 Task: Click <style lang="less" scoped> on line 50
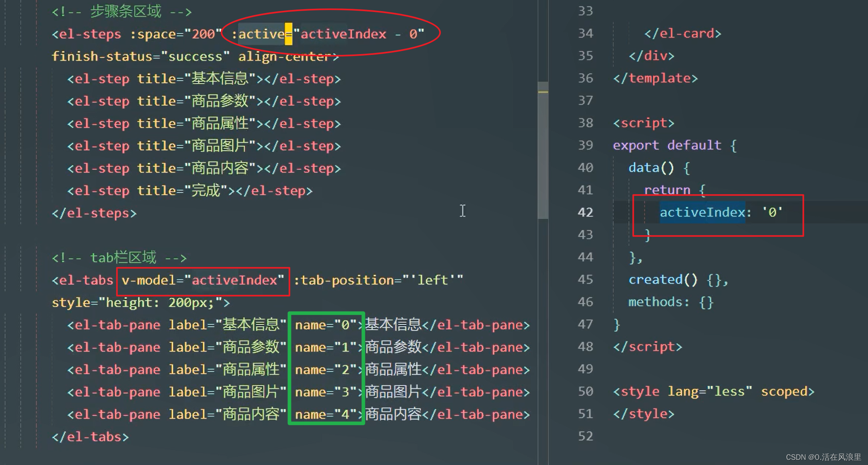coord(714,391)
